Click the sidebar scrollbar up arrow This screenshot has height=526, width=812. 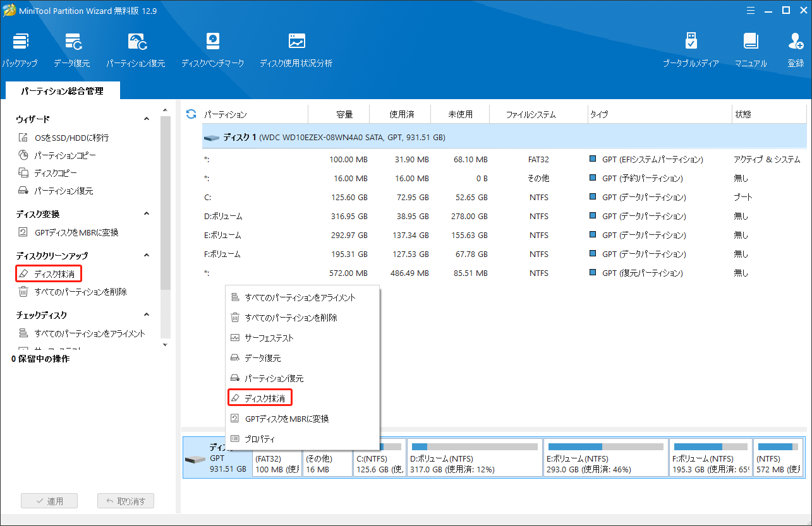pos(166,111)
